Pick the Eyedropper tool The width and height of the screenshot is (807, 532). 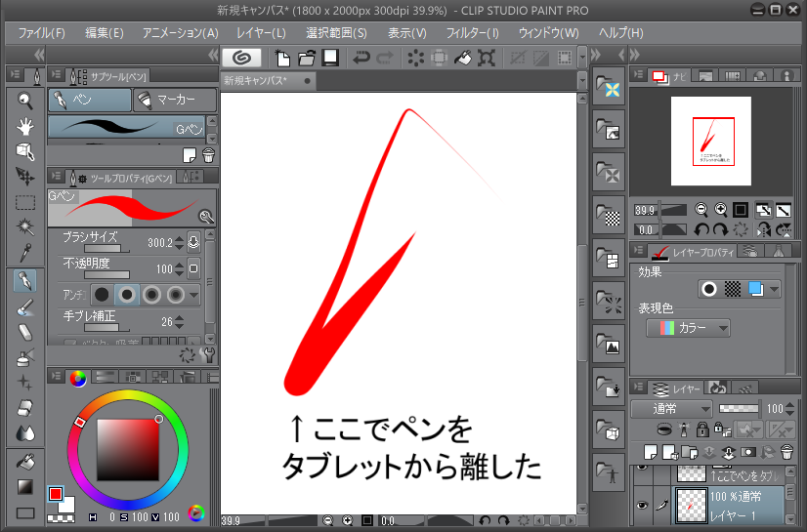tap(25, 253)
